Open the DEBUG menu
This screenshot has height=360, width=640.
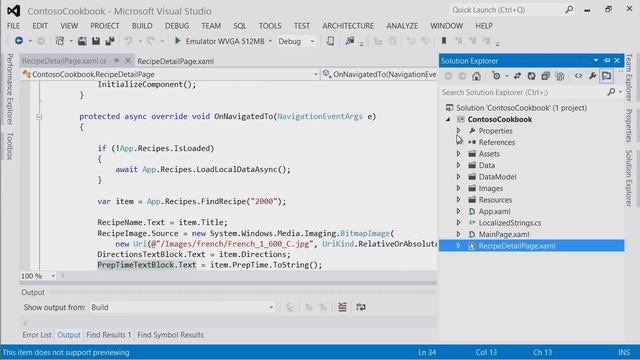click(x=177, y=26)
